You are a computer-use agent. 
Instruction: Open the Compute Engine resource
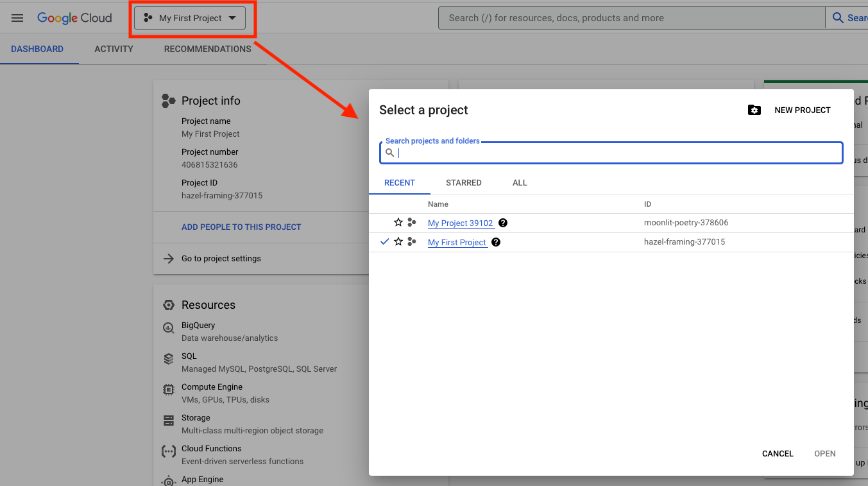click(x=212, y=387)
